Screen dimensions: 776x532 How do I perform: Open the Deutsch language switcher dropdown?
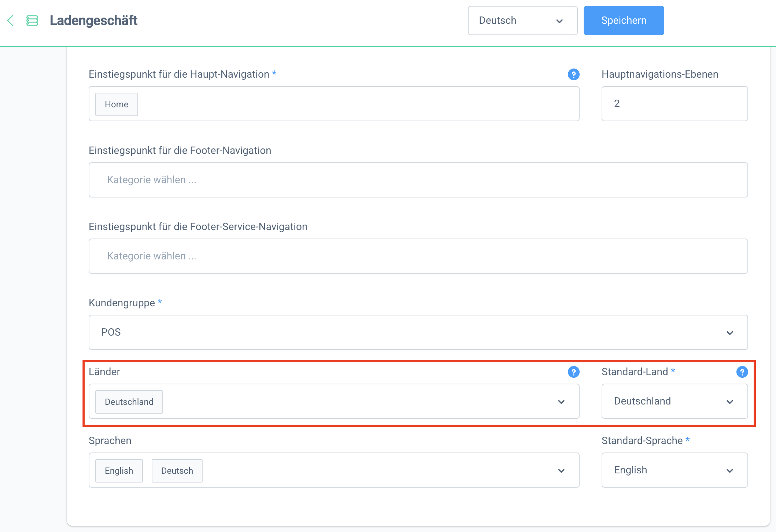tap(522, 21)
